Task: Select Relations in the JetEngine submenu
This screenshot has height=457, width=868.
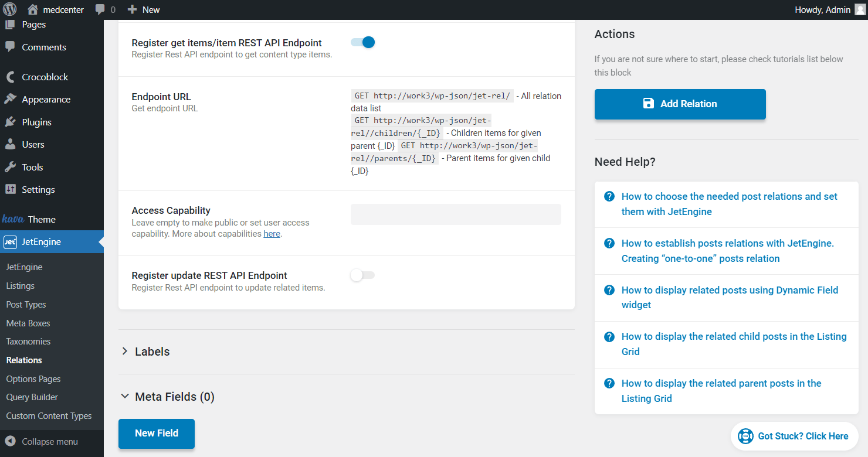Action: coord(24,360)
